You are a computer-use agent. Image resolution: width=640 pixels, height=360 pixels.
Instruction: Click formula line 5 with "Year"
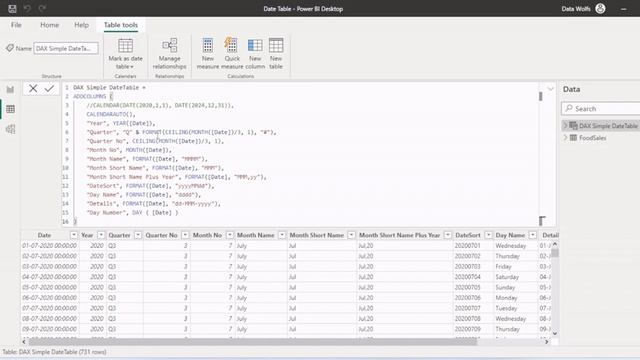click(120, 123)
